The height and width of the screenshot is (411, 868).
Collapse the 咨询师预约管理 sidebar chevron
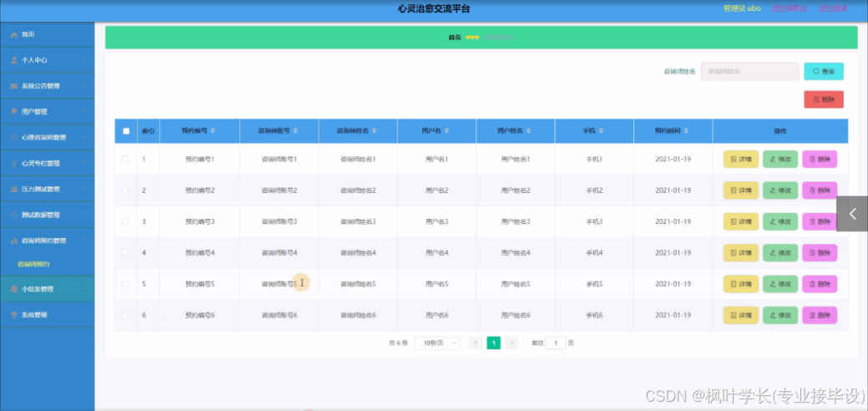click(x=83, y=241)
